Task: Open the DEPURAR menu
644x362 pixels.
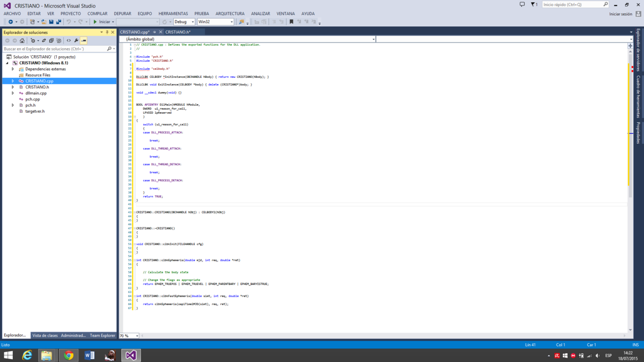Action: click(122, 13)
